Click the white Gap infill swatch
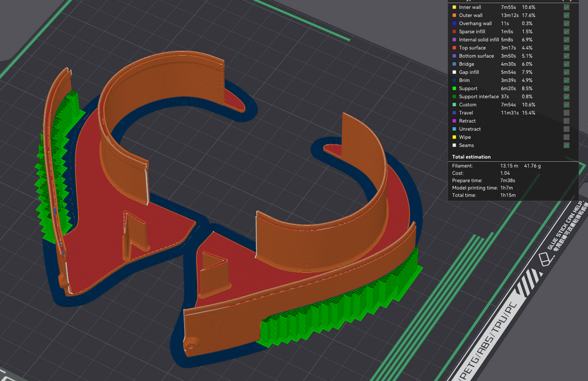The width and height of the screenshot is (588, 381). [x=454, y=72]
